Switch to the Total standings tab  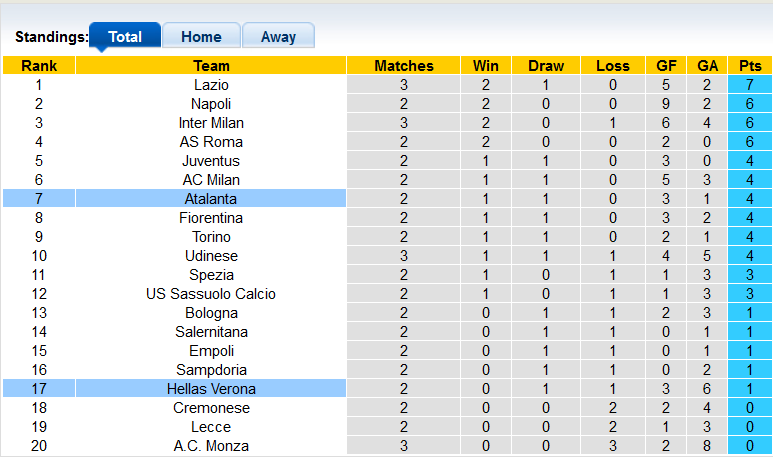[125, 37]
